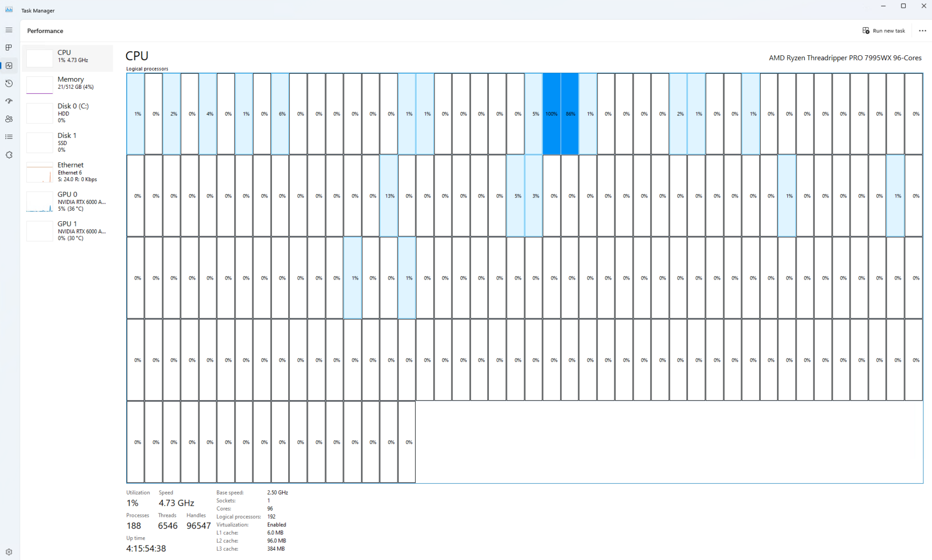Screen dimensions: 932x560
Task: Select the Ethernet 6 adapter entry
Action: pos(68,172)
